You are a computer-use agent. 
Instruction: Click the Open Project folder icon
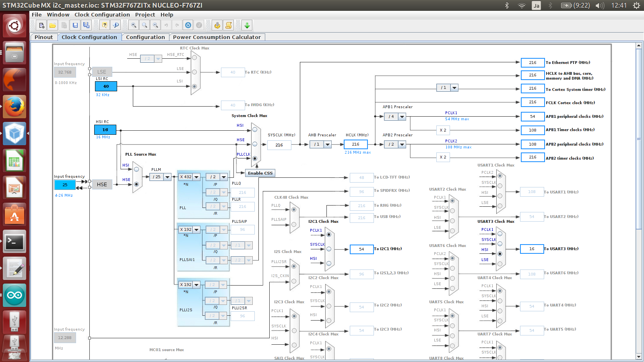53,25
